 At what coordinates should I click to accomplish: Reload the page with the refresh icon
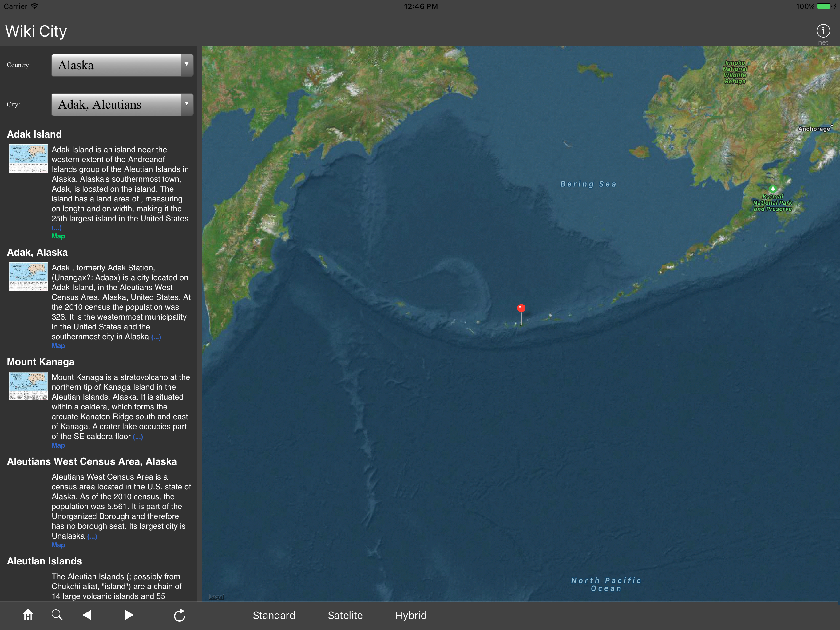pyautogui.click(x=179, y=615)
